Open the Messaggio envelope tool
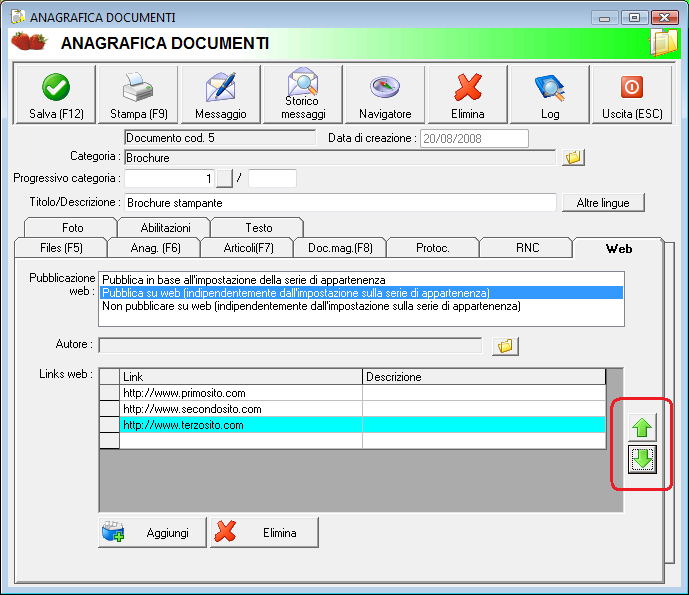689x595 pixels. click(221, 94)
